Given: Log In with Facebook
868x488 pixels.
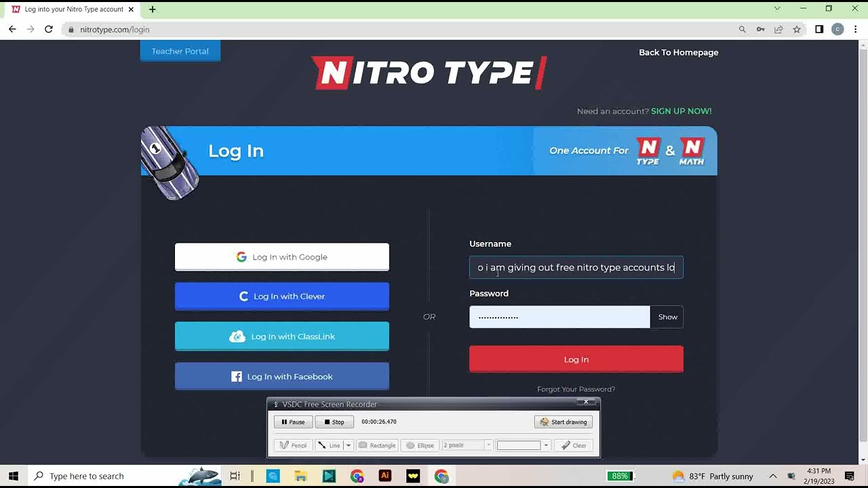Looking at the screenshot, I should (x=282, y=376).
